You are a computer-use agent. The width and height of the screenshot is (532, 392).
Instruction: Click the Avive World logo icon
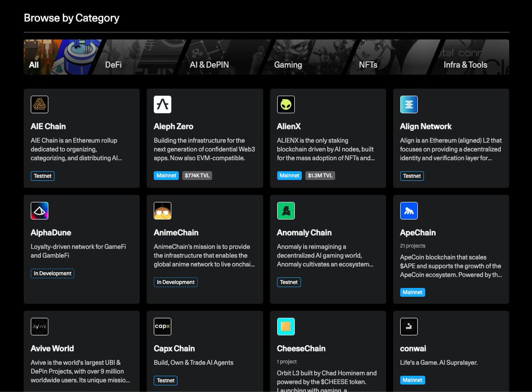click(x=39, y=326)
